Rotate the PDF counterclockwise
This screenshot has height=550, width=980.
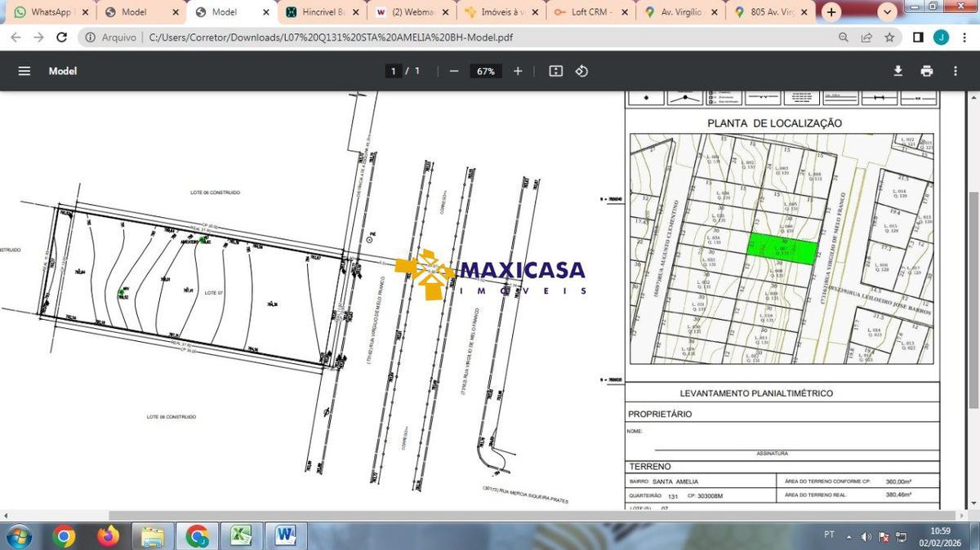581,71
